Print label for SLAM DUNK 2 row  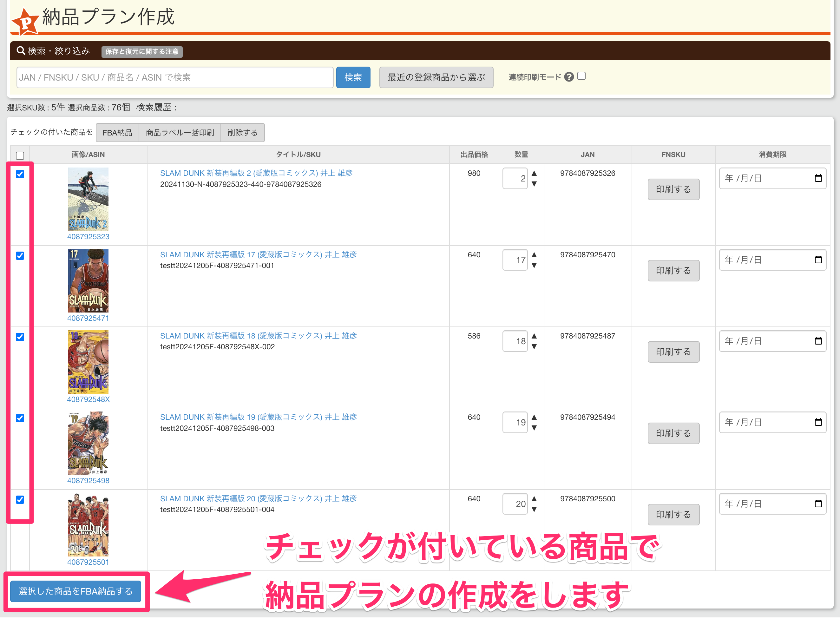673,189
